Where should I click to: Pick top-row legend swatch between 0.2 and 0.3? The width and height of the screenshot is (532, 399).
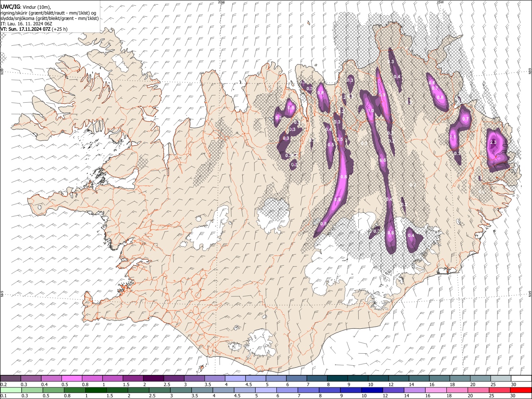10,379
